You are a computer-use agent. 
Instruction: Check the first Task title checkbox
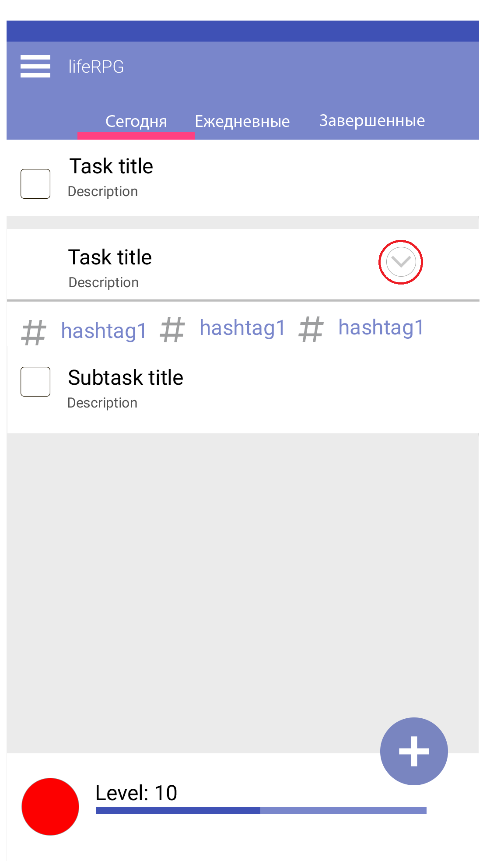pyautogui.click(x=35, y=184)
